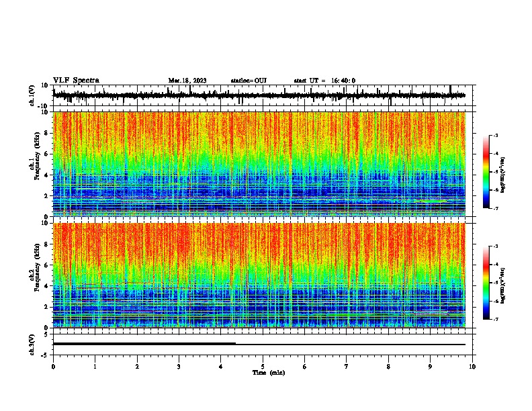Viewport: 532px width, 411px height.
Task: Click the ch.1 PSD color scale bar
Action: (486, 172)
